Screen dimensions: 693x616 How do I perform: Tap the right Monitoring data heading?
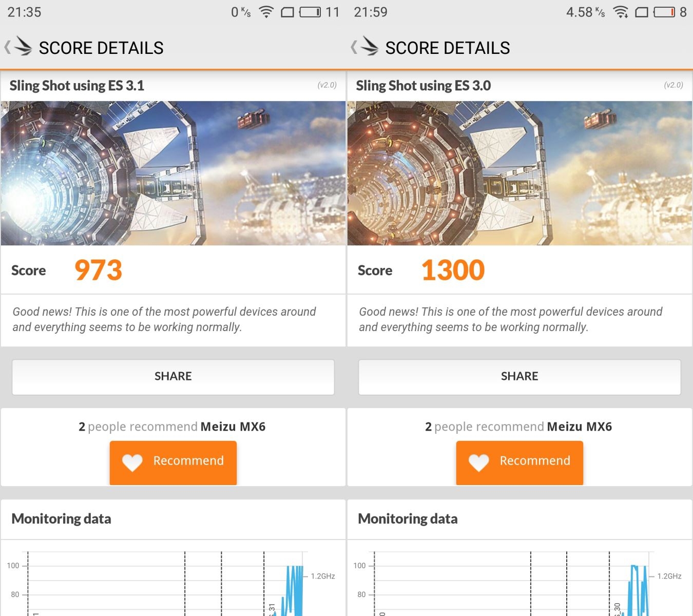pos(408,519)
